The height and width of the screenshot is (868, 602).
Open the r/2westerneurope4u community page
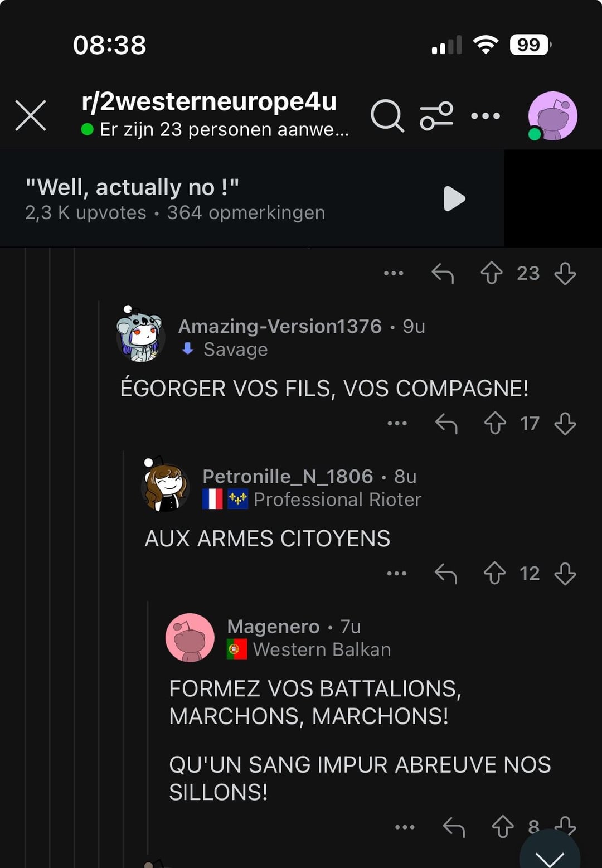[x=209, y=101]
